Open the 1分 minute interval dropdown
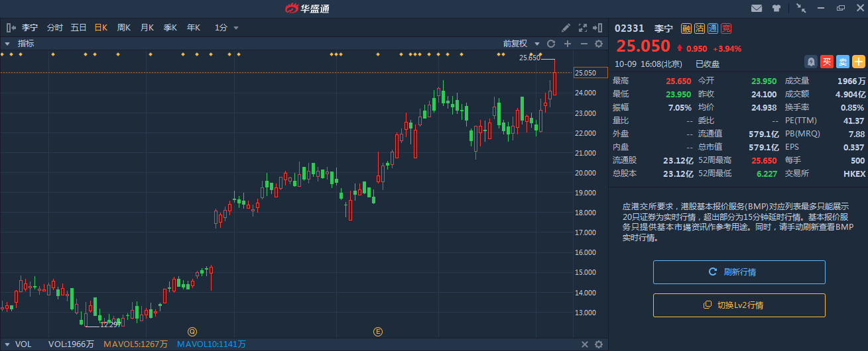868x351 pixels. [226, 28]
